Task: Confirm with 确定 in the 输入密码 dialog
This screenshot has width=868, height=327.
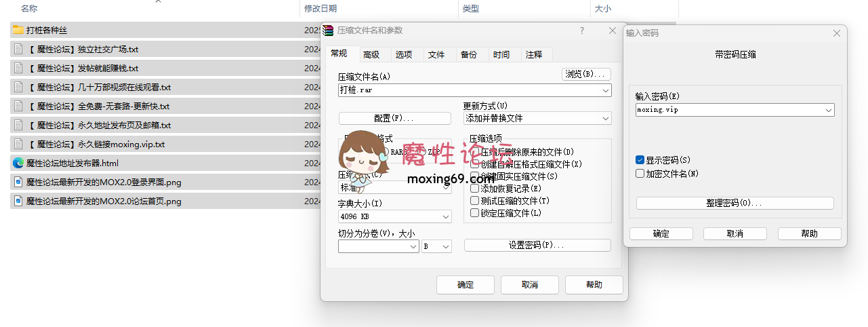Action: pyautogui.click(x=661, y=233)
